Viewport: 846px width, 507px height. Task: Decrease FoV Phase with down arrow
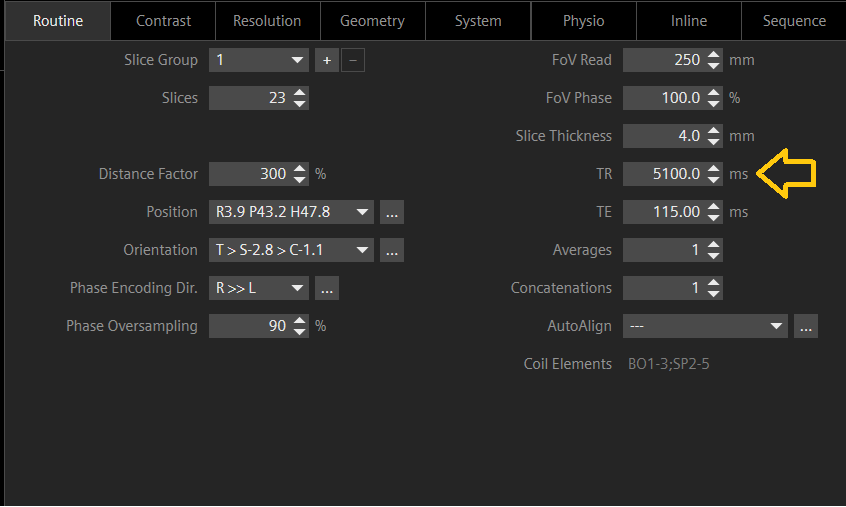714,103
